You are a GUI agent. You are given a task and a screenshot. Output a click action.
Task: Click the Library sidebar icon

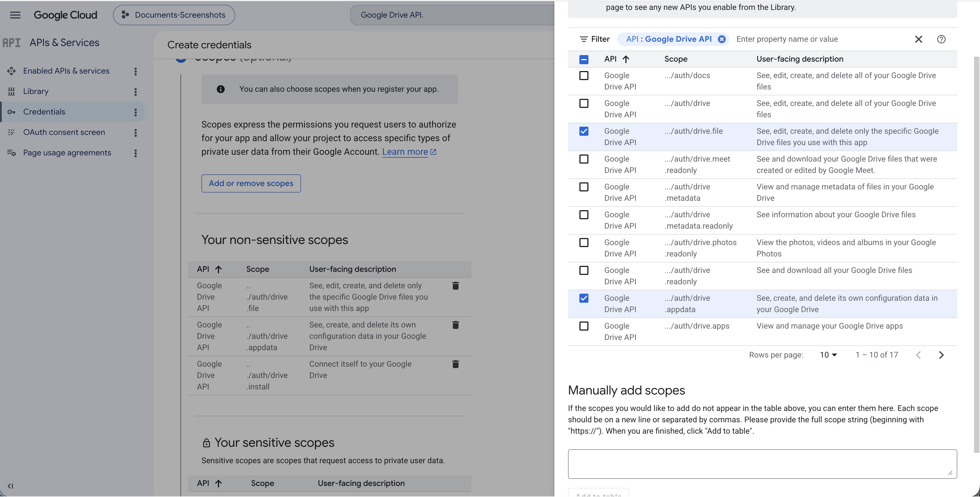tap(11, 91)
